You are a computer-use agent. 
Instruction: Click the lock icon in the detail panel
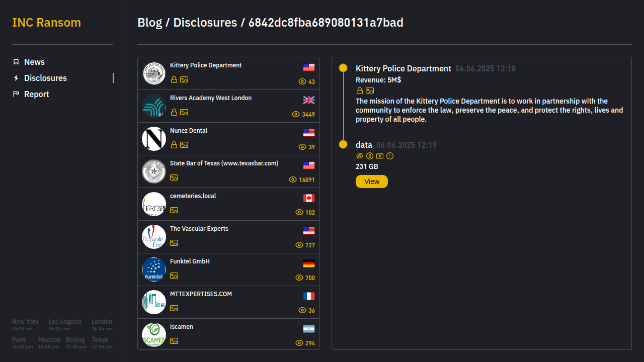point(360,90)
